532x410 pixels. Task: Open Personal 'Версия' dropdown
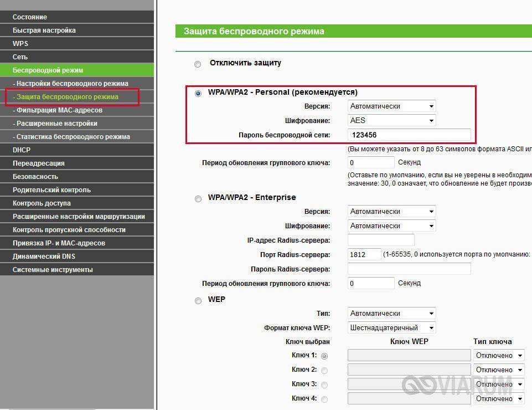point(391,106)
